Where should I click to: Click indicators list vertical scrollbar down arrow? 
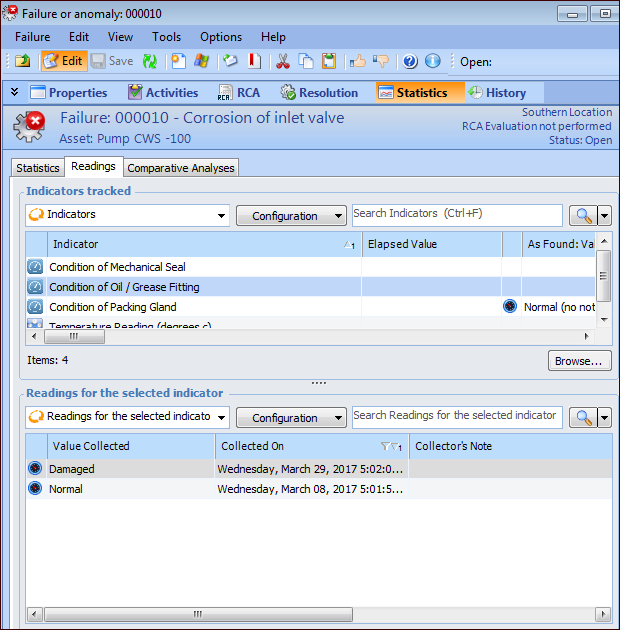604,320
